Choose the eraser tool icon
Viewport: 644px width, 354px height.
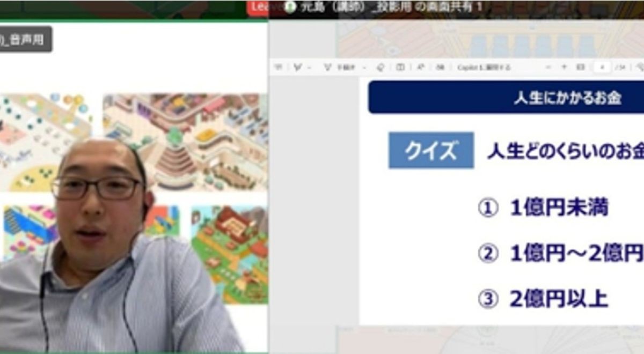coord(381,68)
